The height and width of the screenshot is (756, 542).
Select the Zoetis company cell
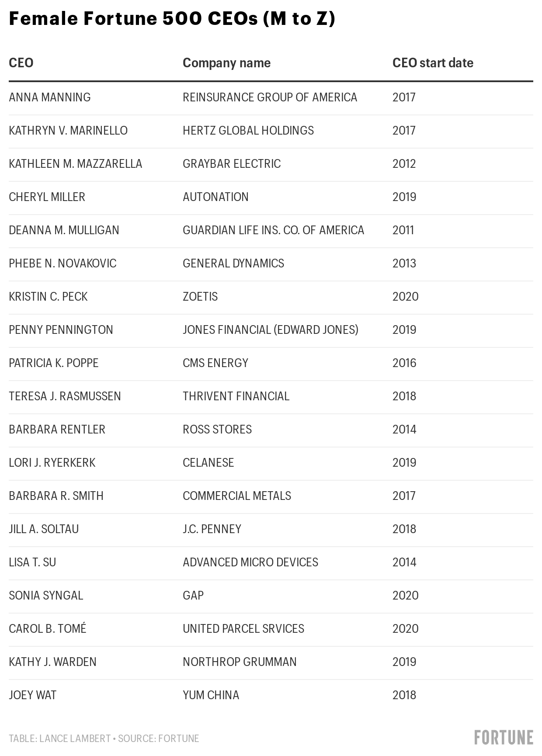coord(200,296)
